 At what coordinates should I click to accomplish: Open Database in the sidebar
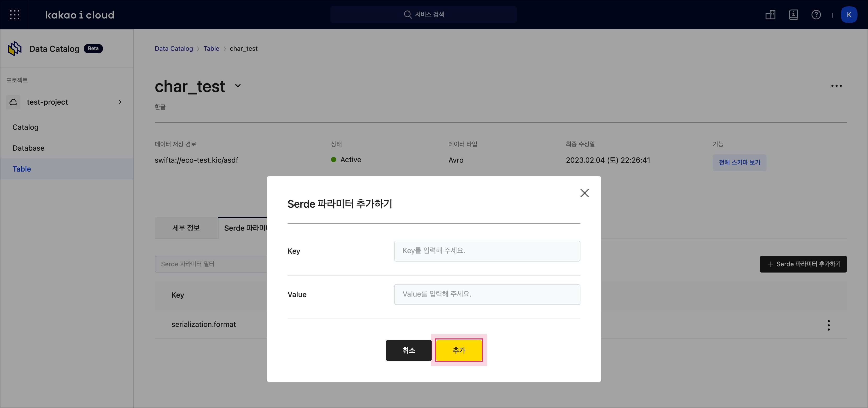pyautogui.click(x=28, y=148)
